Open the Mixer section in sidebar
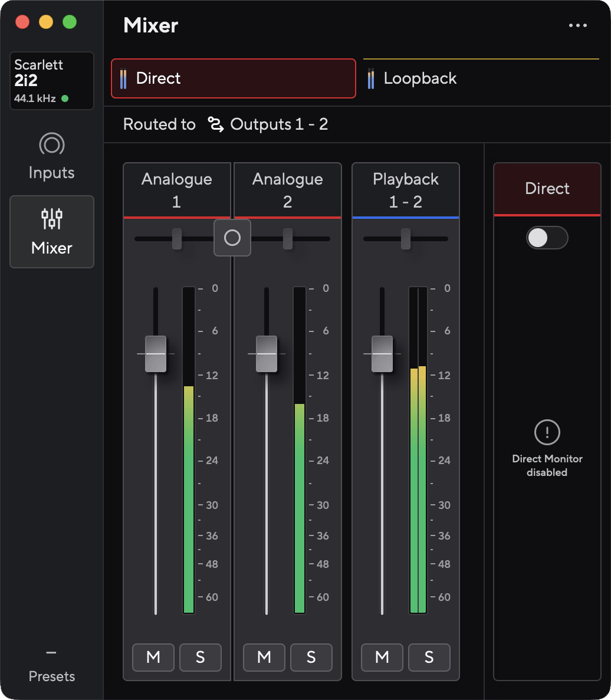Screen dimensions: 611x700 pyautogui.click(x=52, y=232)
